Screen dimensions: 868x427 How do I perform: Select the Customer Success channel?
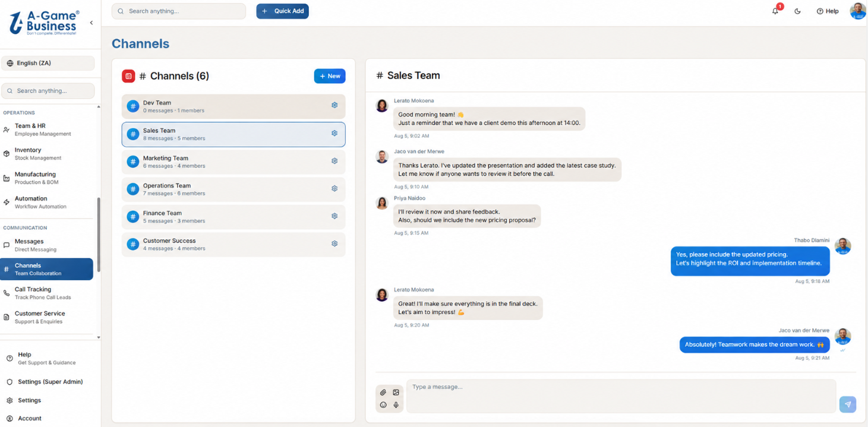pos(233,244)
